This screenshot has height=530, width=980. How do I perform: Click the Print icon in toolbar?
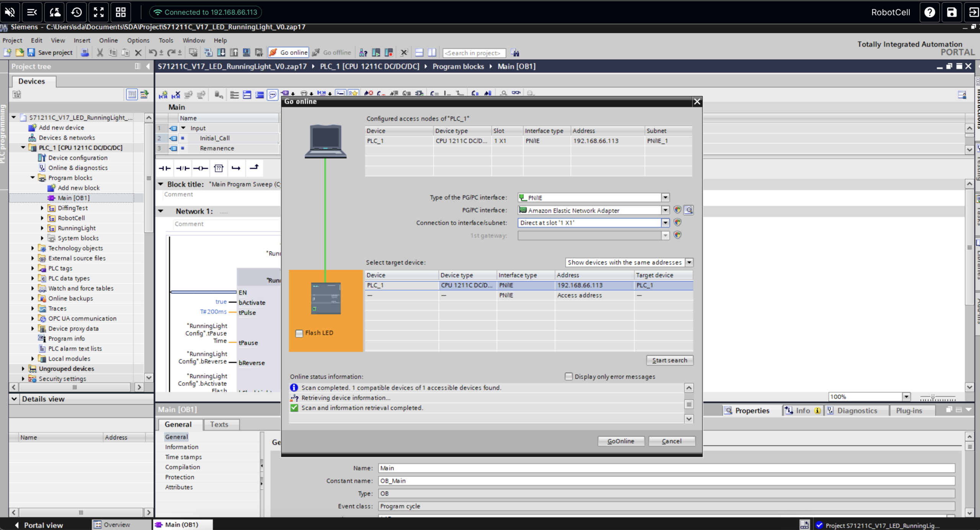click(x=85, y=52)
